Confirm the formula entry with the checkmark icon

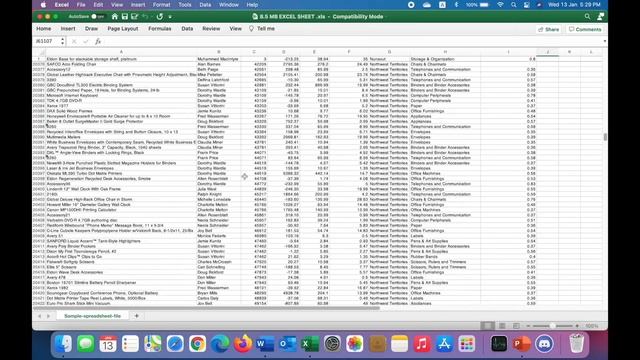point(85,41)
